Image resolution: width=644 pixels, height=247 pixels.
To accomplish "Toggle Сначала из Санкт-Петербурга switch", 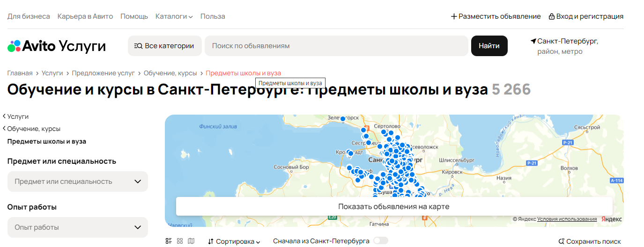I will (380, 241).
